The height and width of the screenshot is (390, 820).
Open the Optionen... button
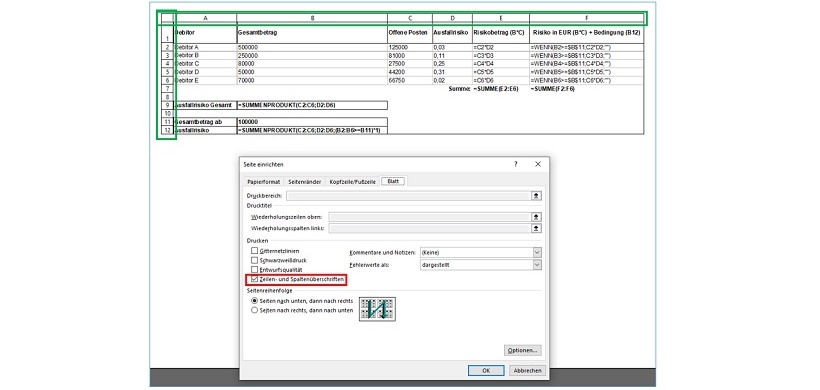[522, 350]
